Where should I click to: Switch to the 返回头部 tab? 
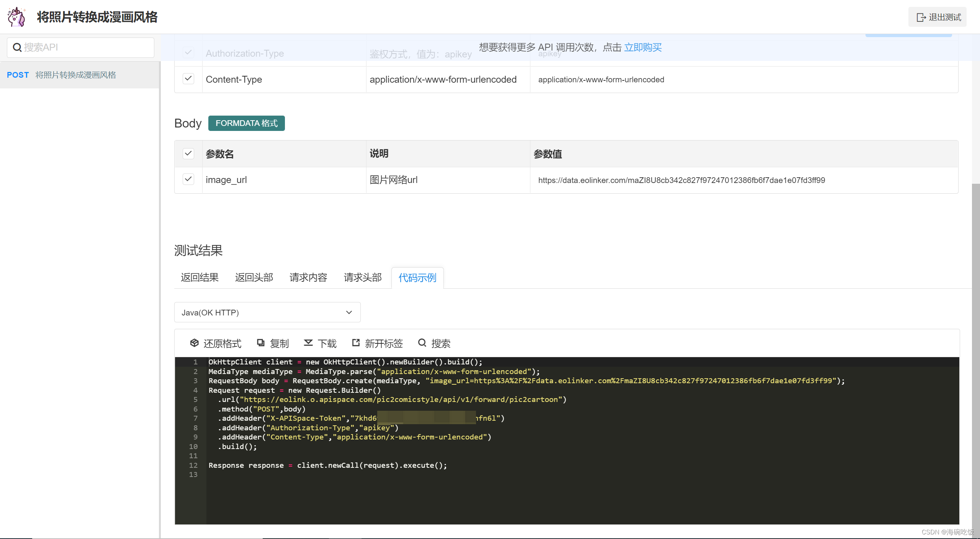(x=254, y=278)
